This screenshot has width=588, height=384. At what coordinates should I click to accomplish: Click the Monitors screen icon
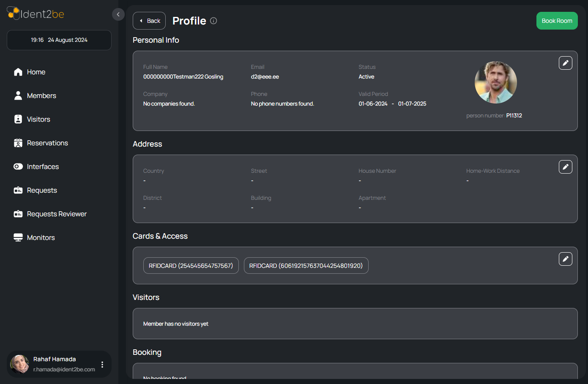point(18,237)
